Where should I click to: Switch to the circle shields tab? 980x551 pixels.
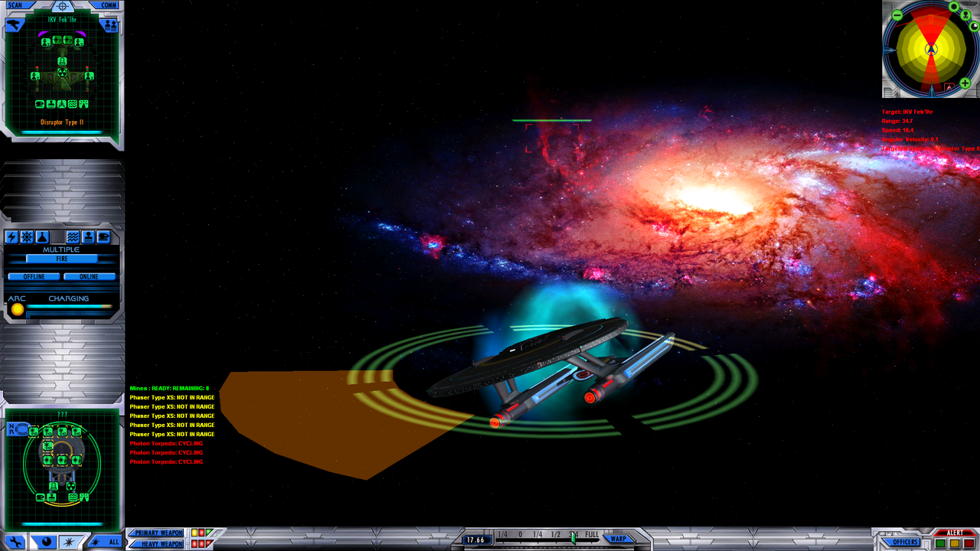(x=46, y=543)
